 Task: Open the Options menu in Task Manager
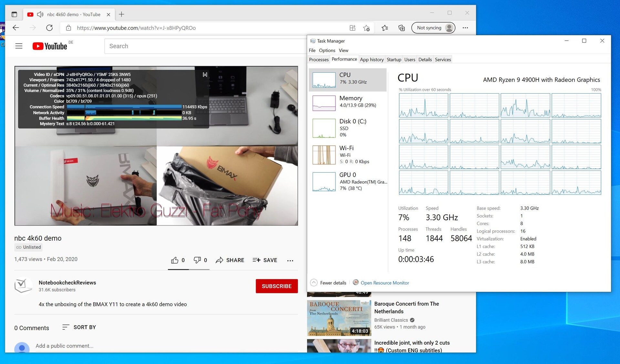tap(327, 50)
